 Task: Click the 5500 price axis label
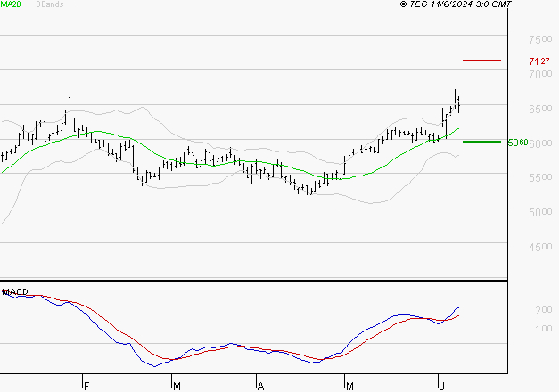(x=540, y=177)
